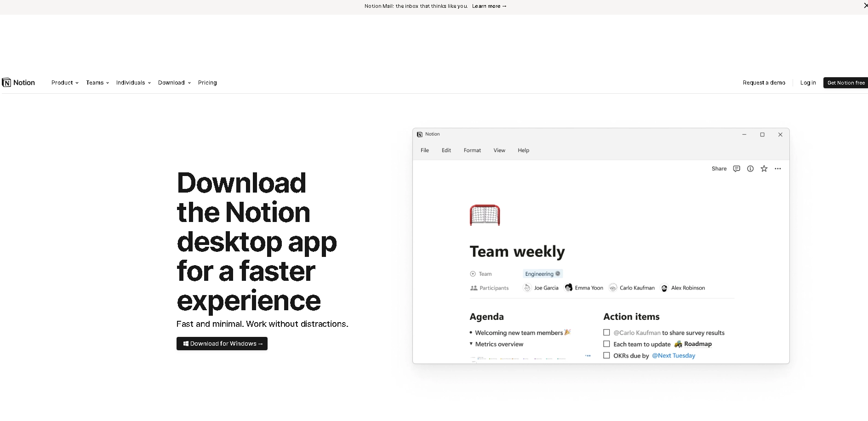Image resolution: width=868 pixels, height=421 pixels.
Task: Favorite the page with the star icon
Action: (764, 169)
